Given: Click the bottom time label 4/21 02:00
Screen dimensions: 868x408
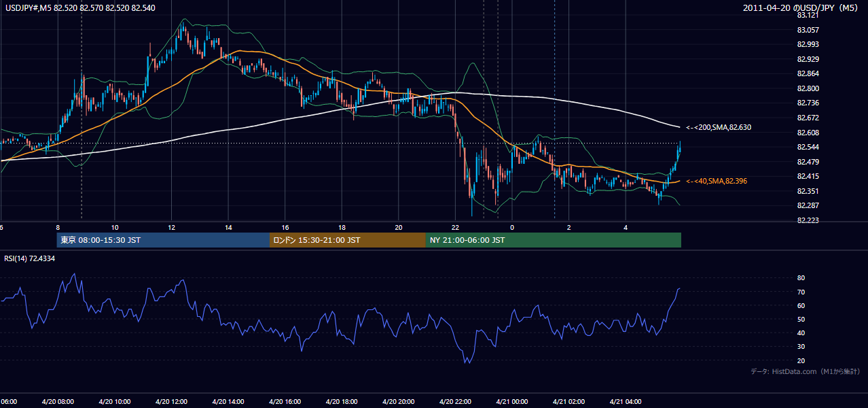Looking at the screenshot, I should (568, 402).
